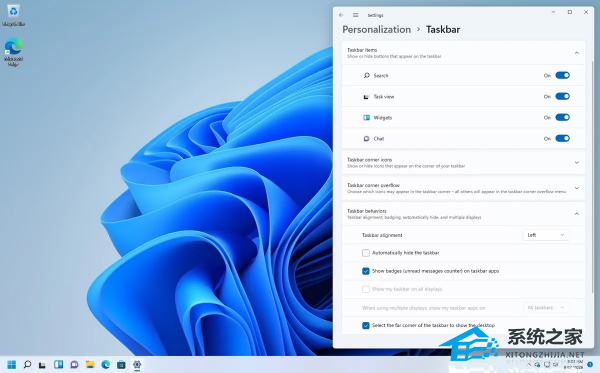600x373 pixels.
Task: Click the Task view row icon
Action: pos(366,97)
